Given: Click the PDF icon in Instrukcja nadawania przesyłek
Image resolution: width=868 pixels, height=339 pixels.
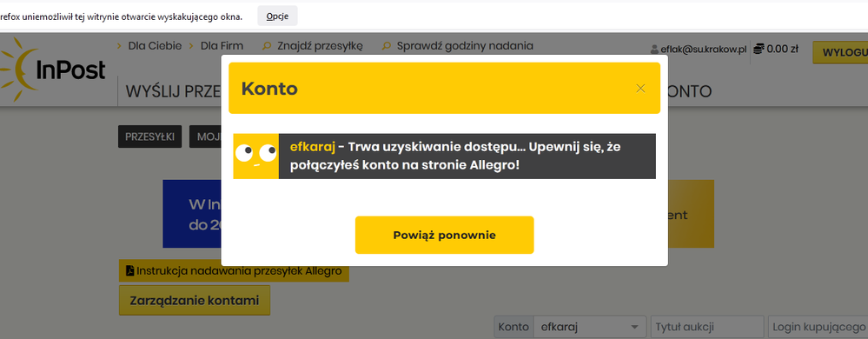Looking at the screenshot, I should pos(130,271).
